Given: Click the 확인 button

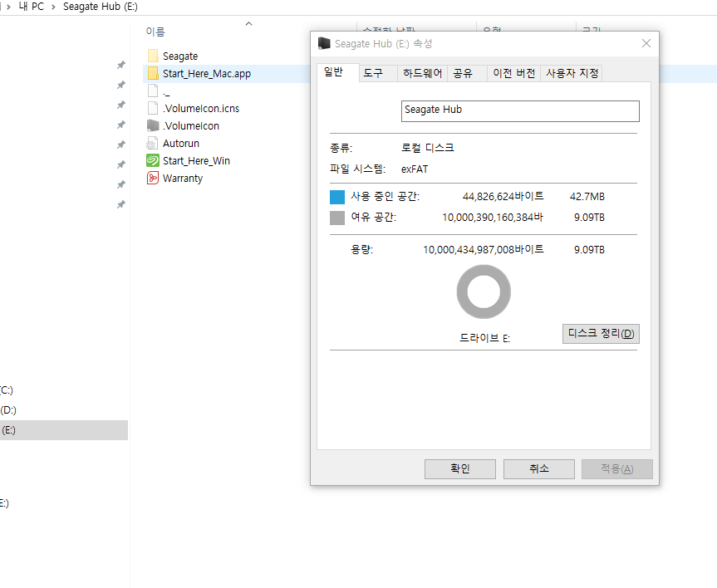Looking at the screenshot, I should pyautogui.click(x=460, y=468).
